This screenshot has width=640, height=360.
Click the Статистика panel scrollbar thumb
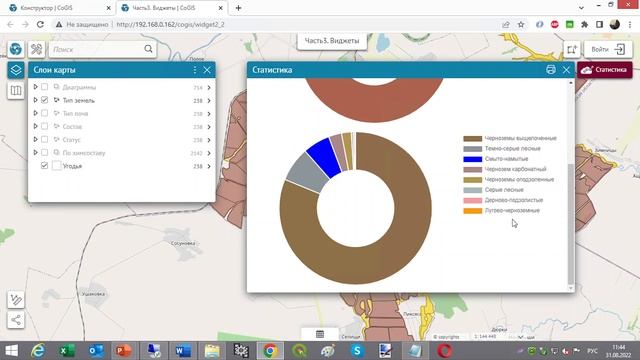point(571,224)
